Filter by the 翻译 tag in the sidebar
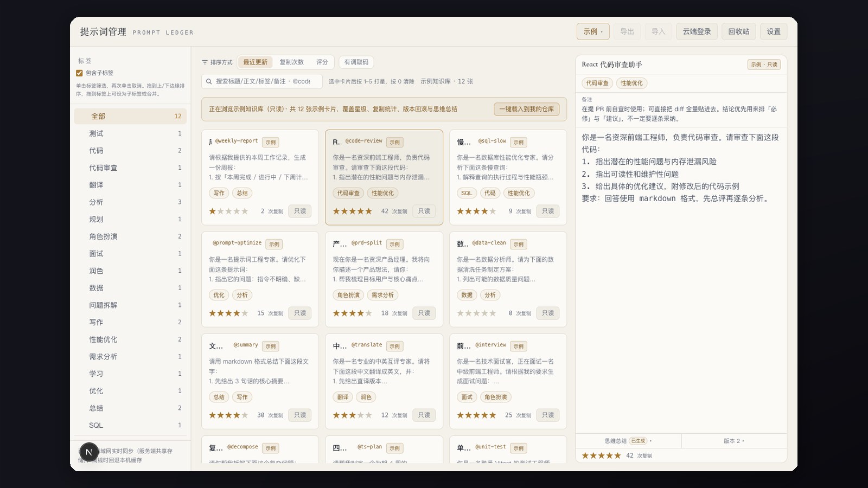 (x=130, y=185)
